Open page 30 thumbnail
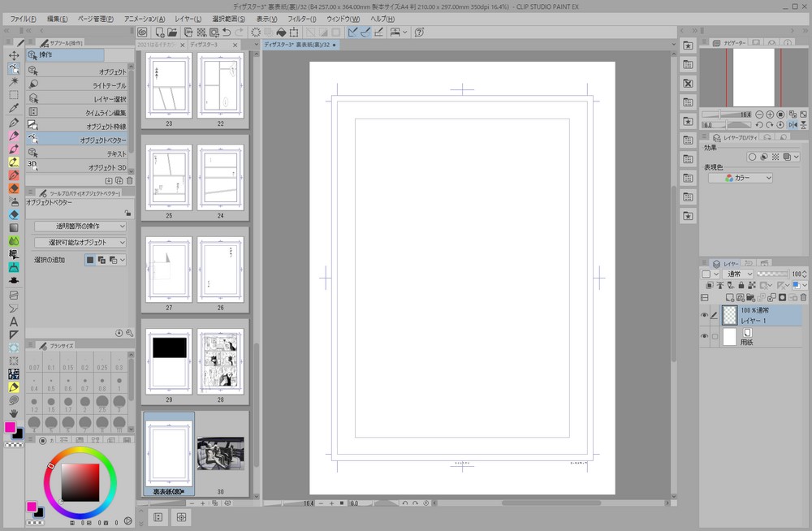This screenshot has height=531, width=812. click(x=221, y=455)
